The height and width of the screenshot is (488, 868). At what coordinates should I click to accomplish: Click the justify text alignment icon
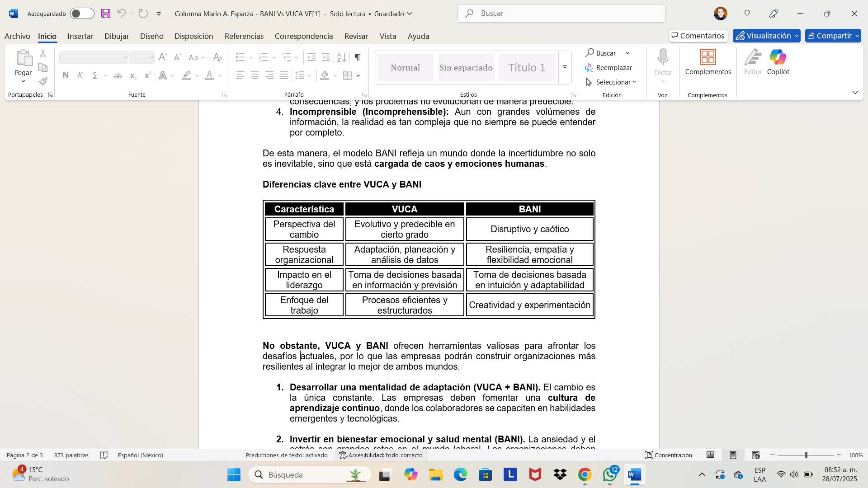click(284, 75)
